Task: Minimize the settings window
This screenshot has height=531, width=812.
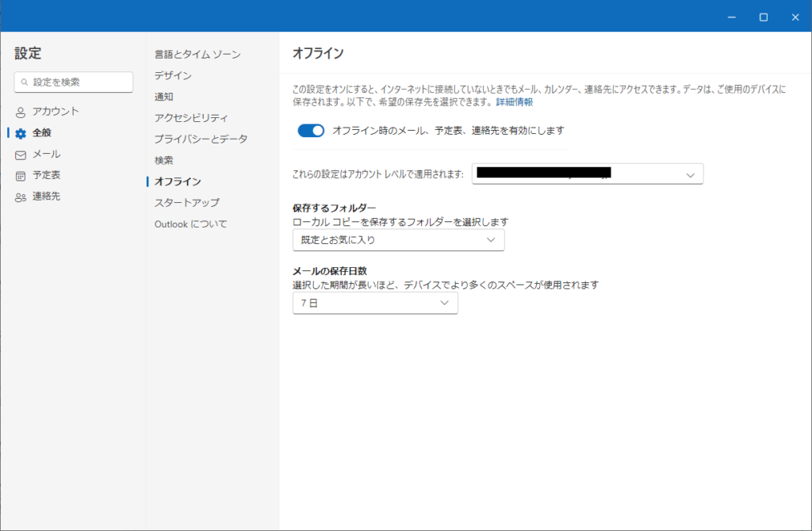Action: [x=731, y=17]
